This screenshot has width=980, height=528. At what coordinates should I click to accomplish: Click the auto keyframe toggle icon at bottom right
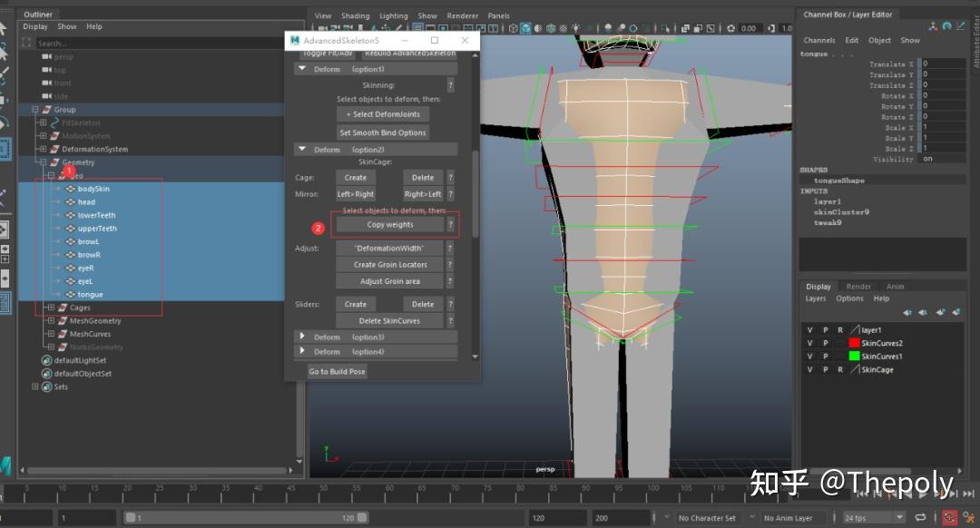point(949,518)
